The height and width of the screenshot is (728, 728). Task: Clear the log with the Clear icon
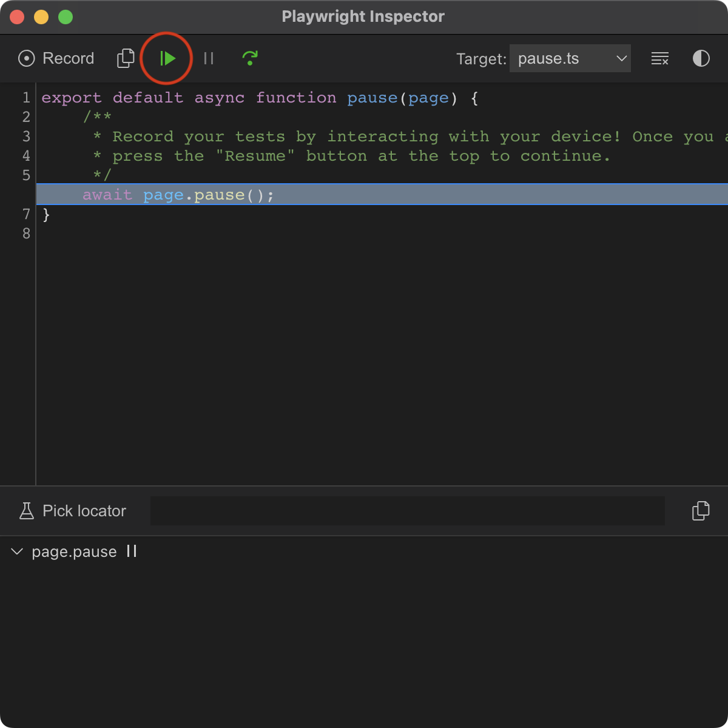(x=660, y=58)
